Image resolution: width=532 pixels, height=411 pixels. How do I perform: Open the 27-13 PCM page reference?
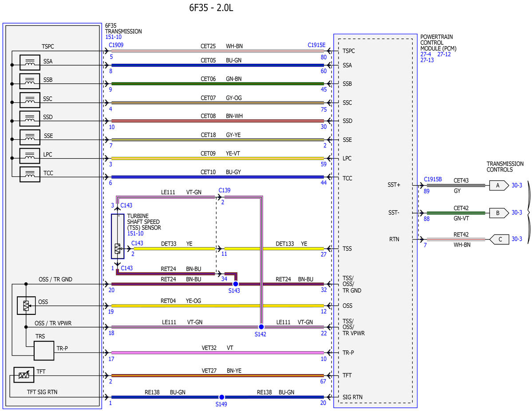tap(427, 60)
